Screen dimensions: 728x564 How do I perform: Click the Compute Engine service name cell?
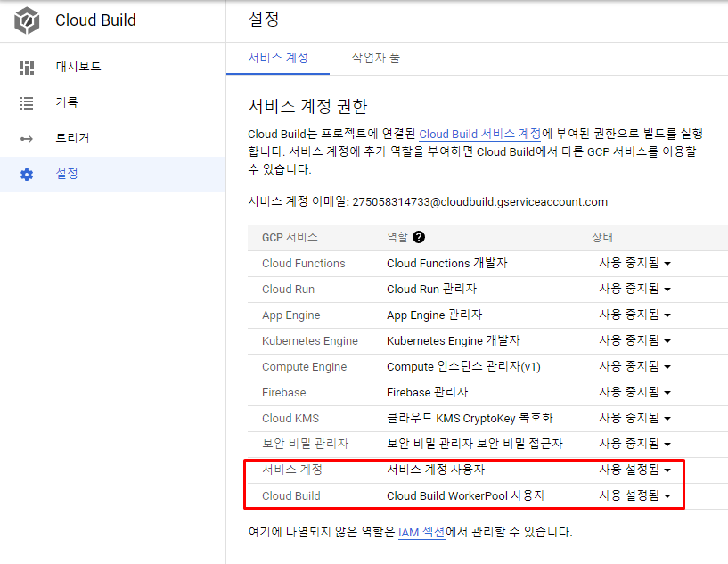tap(305, 367)
